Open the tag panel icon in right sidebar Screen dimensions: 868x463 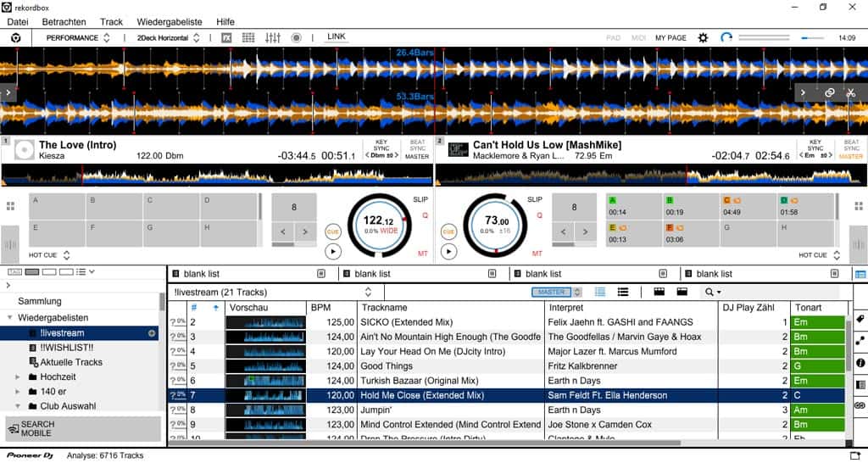coord(860,319)
